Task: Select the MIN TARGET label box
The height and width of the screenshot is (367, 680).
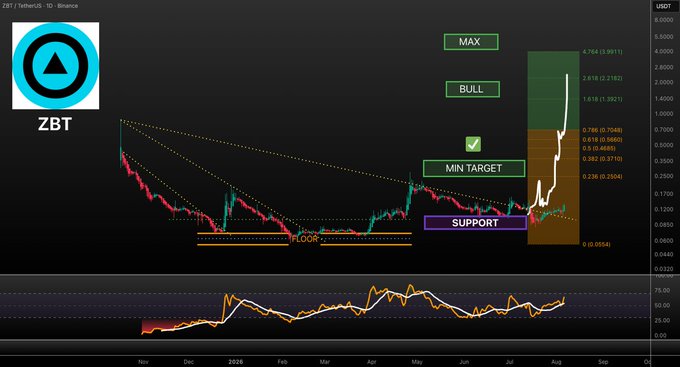Action: [x=474, y=168]
